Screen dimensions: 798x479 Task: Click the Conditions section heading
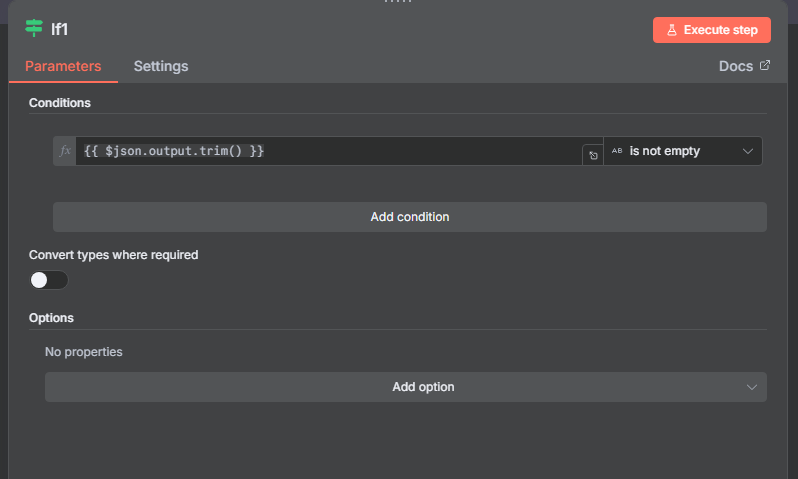point(60,102)
